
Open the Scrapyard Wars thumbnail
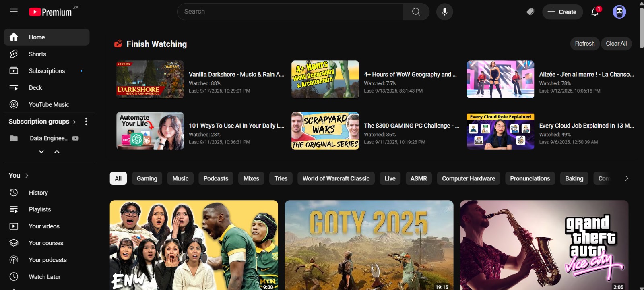pos(325,131)
